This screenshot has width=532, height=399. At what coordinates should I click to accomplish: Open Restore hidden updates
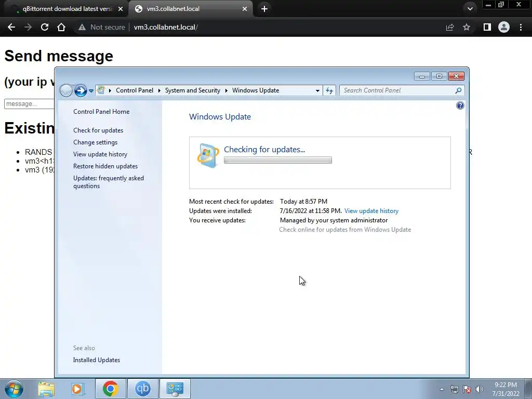point(105,166)
